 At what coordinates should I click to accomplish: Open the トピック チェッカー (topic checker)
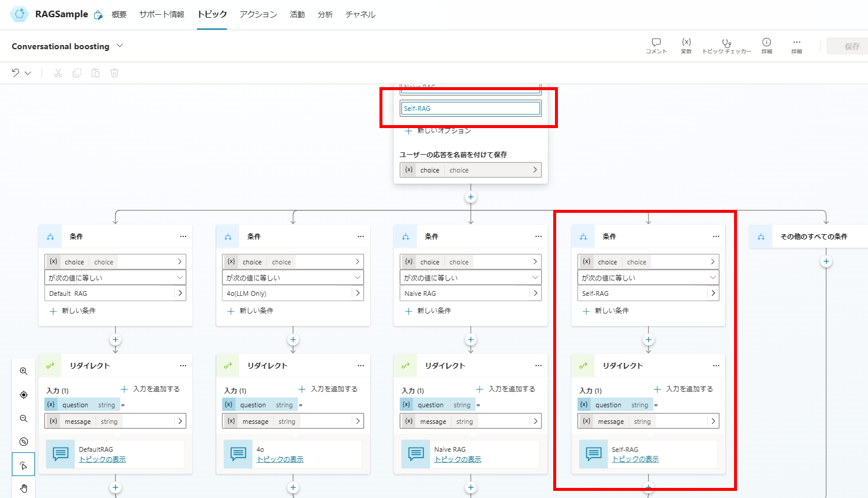(727, 46)
